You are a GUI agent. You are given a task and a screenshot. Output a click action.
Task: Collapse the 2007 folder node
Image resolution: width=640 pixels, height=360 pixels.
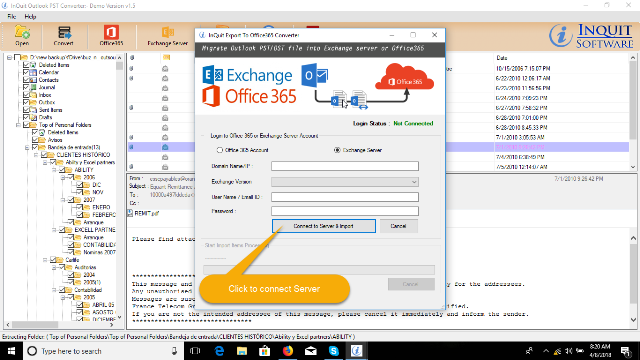click(63, 200)
